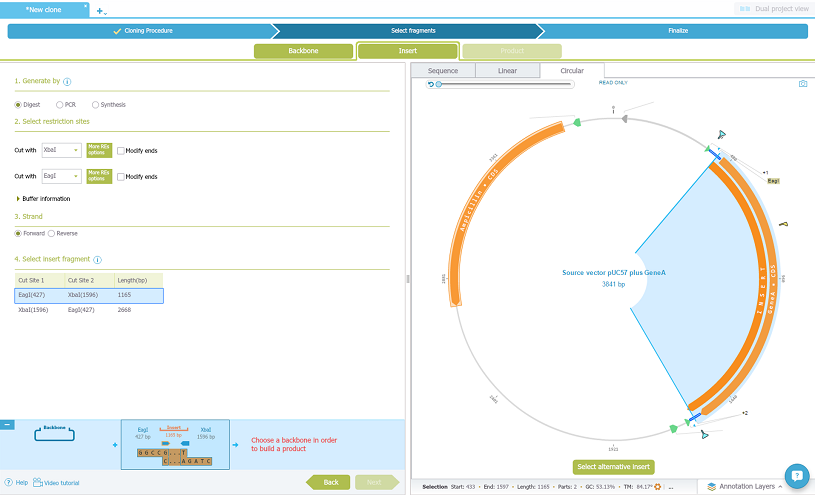Choose the Synthesis generation method

pyautogui.click(x=95, y=104)
